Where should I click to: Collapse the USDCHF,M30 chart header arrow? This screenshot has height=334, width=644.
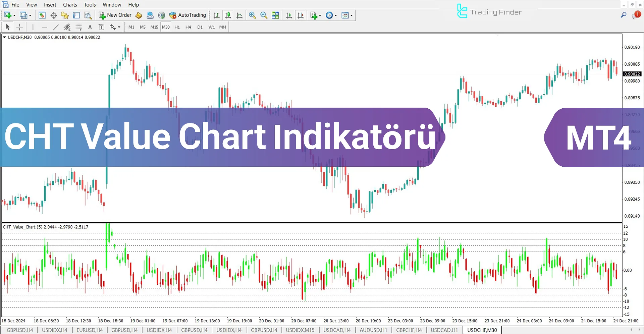pos(5,37)
